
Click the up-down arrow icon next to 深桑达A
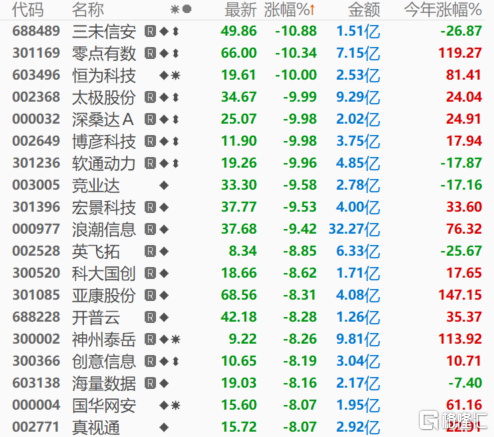[176, 119]
